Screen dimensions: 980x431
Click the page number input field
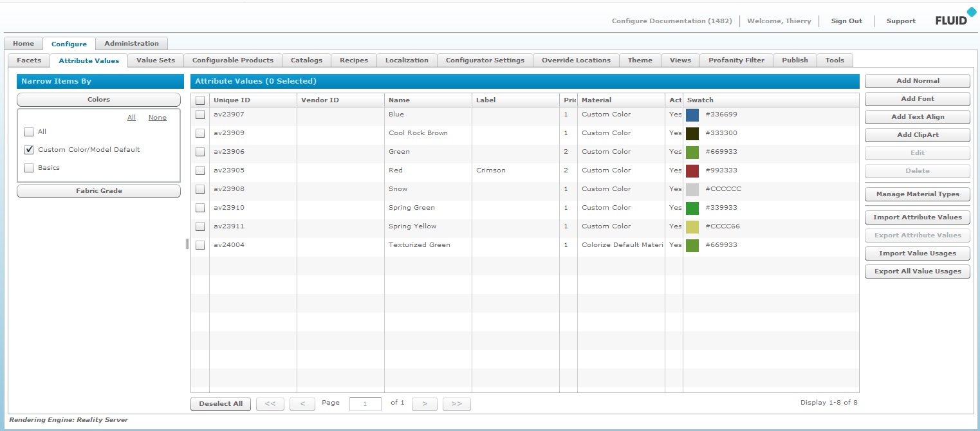(x=365, y=404)
